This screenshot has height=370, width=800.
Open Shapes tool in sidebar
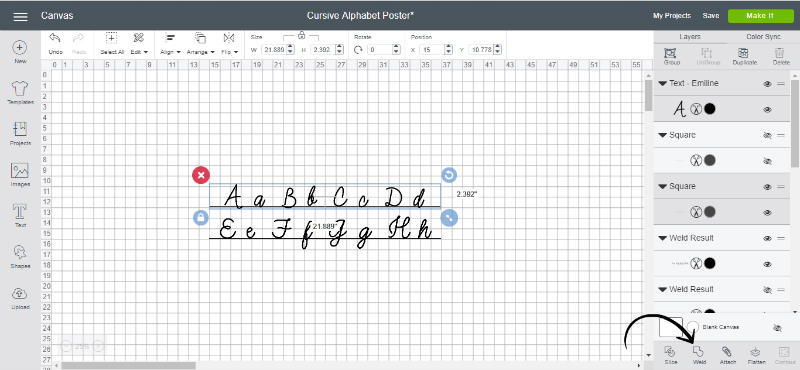click(20, 257)
